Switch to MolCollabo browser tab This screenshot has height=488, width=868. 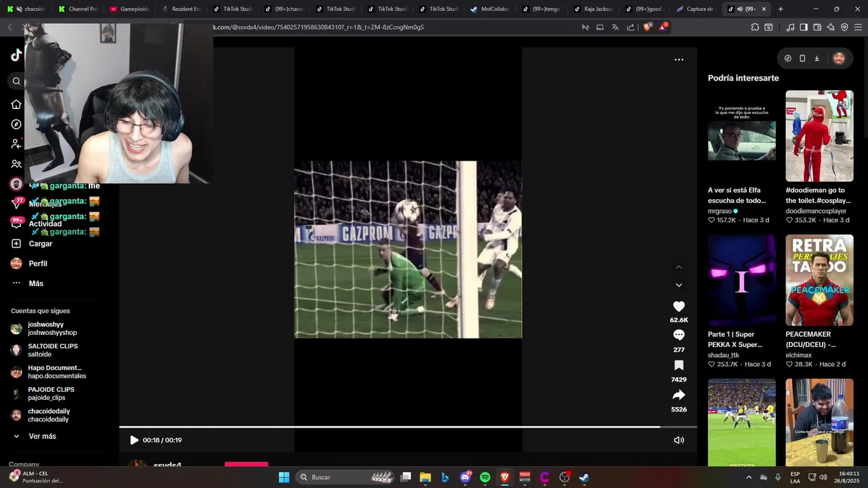(x=490, y=9)
